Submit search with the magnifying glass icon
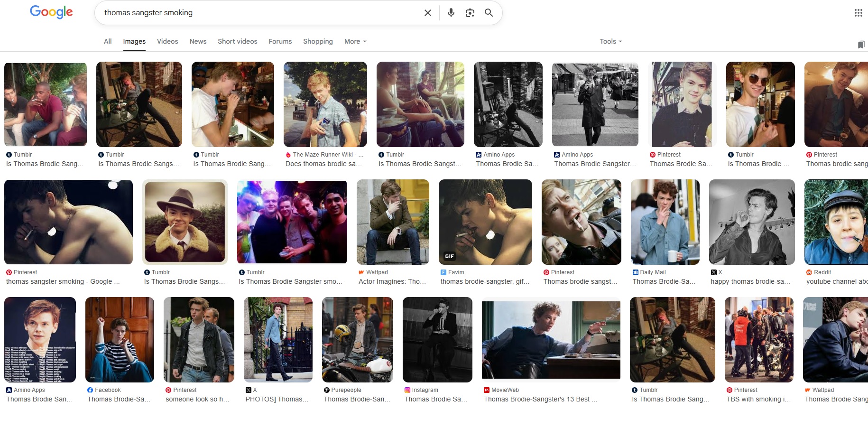Image resolution: width=868 pixels, height=447 pixels. (x=489, y=13)
